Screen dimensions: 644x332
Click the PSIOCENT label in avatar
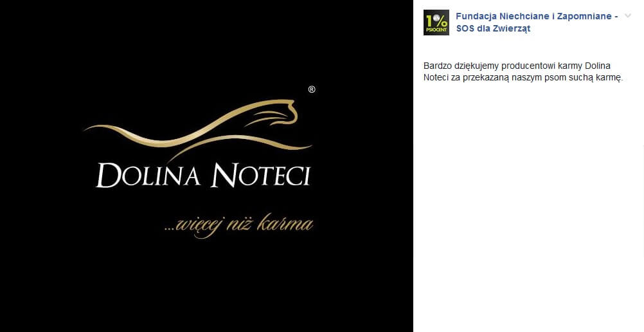coord(436,30)
